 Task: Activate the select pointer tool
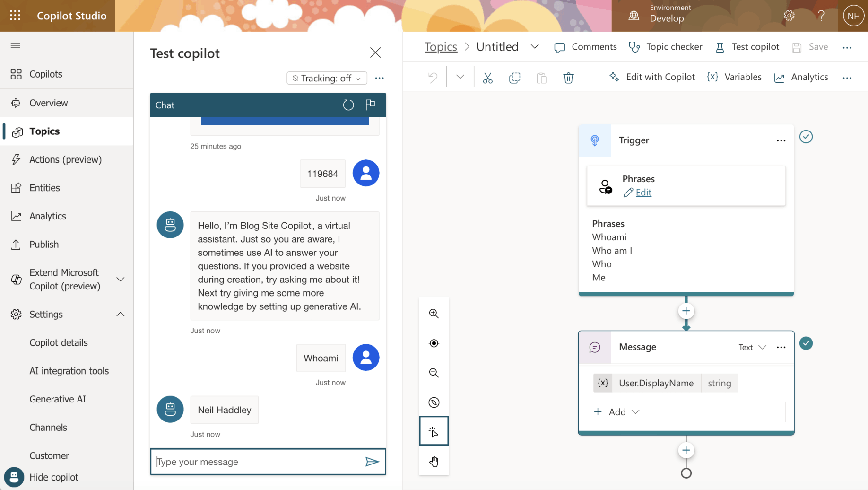click(x=434, y=431)
